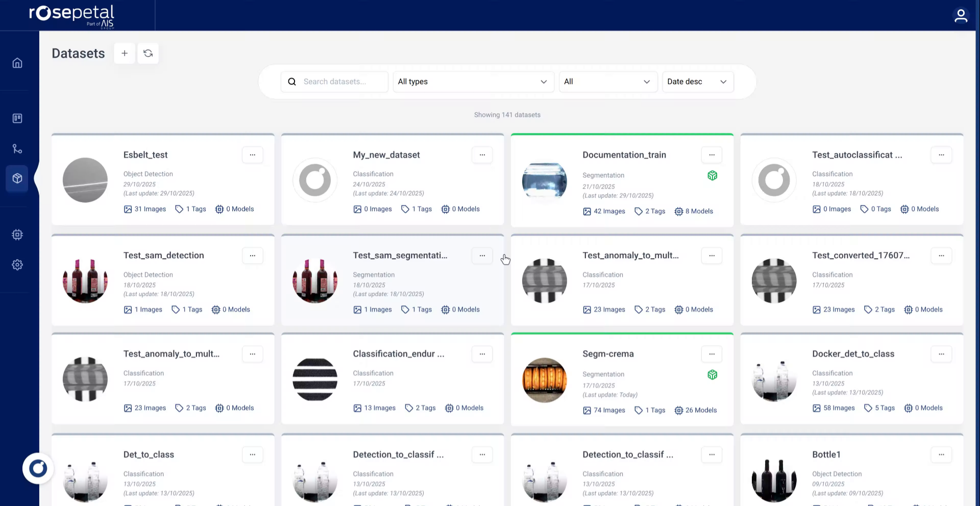Open the Models chip icon in sidebar

[17, 235]
